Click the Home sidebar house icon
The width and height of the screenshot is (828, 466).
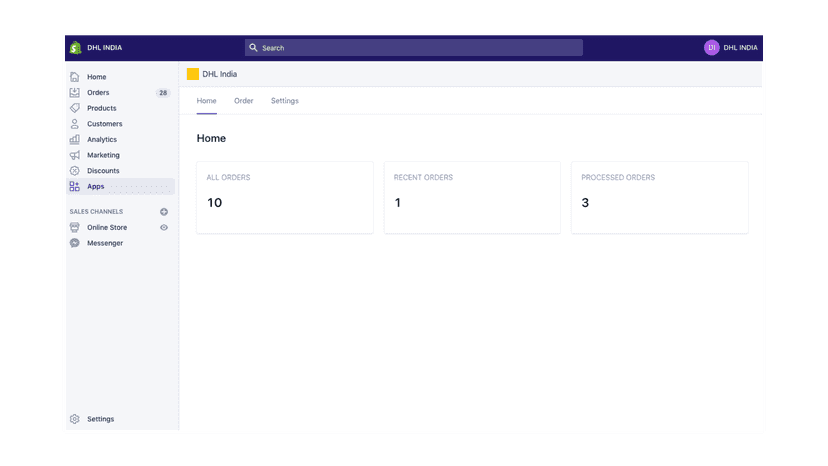74,77
